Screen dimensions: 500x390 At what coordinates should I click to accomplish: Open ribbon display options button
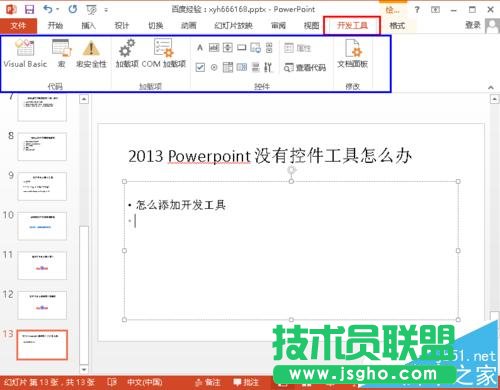point(435,10)
